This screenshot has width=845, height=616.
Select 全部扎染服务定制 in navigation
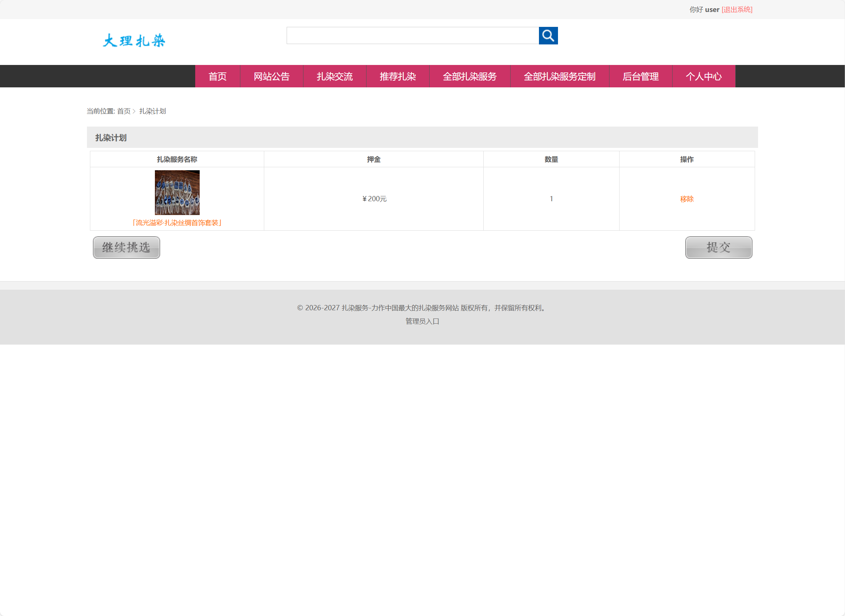pyautogui.click(x=559, y=76)
